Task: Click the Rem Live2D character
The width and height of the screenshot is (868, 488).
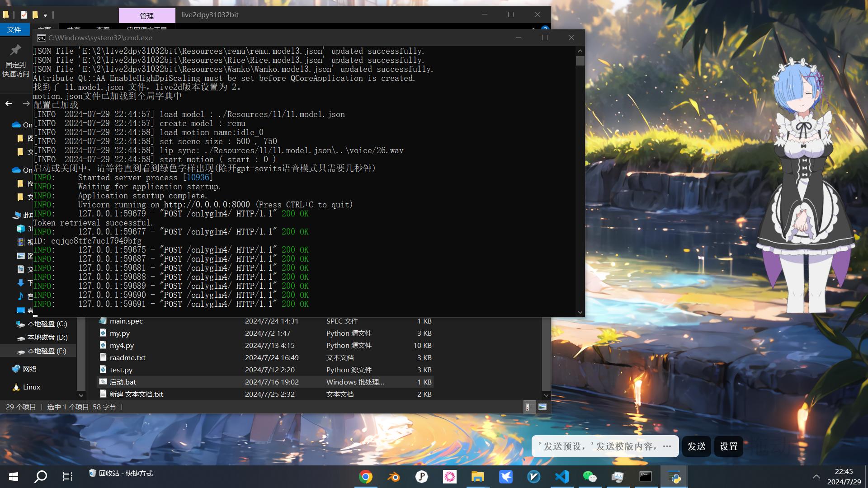Action: [x=805, y=185]
